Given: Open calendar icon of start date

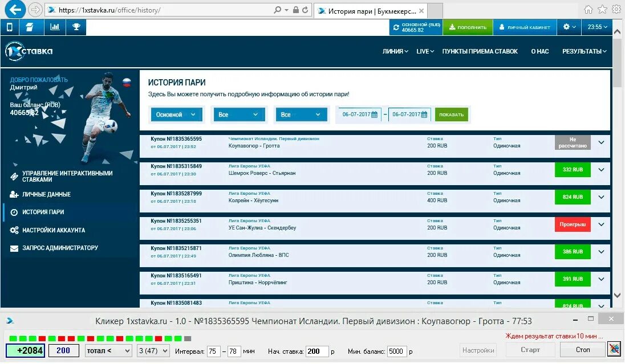Looking at the screenshot, I should pos(374,114).
